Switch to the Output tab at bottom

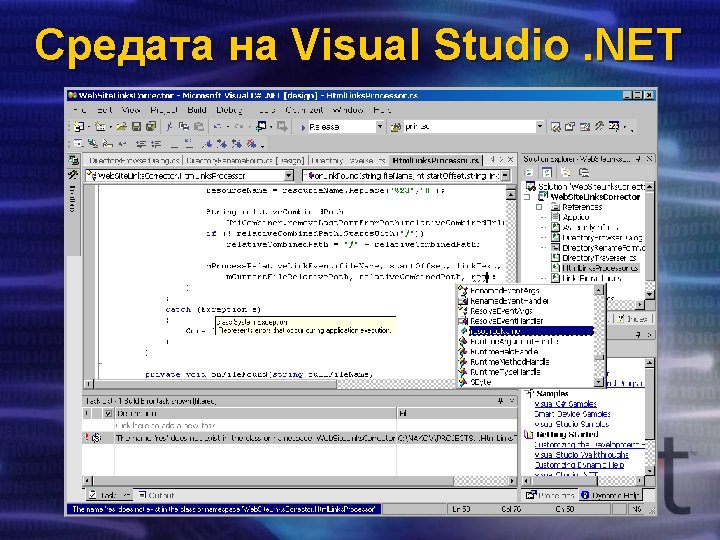tap(157, 495)
